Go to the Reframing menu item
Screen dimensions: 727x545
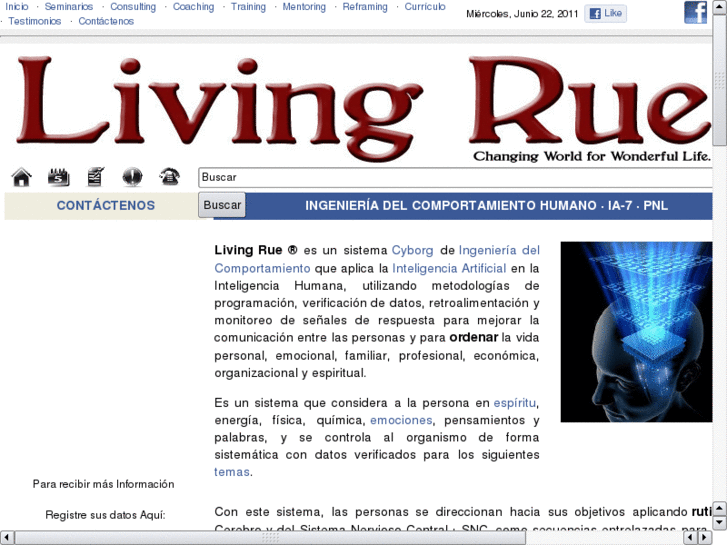pos(365,7)
